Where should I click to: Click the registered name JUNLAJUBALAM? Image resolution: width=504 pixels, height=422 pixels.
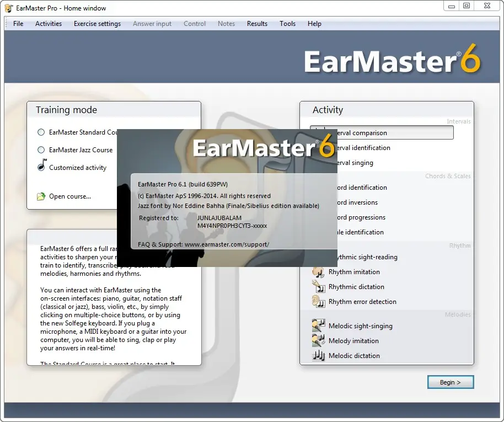click(219, 218)
